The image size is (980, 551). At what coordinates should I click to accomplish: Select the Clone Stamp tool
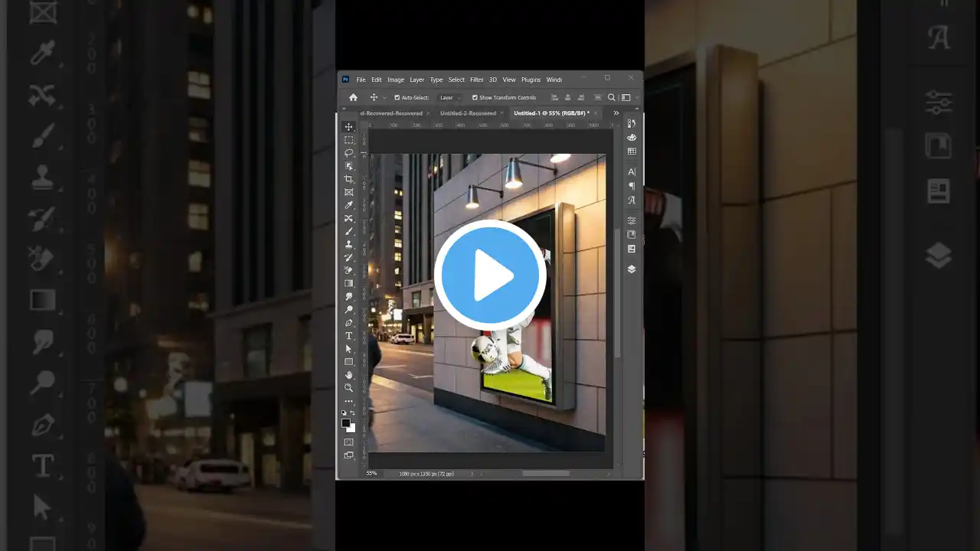(x=349, y=244)
